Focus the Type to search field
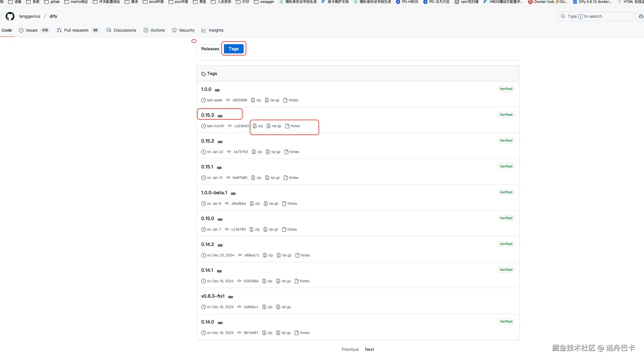 pos(596,16)
